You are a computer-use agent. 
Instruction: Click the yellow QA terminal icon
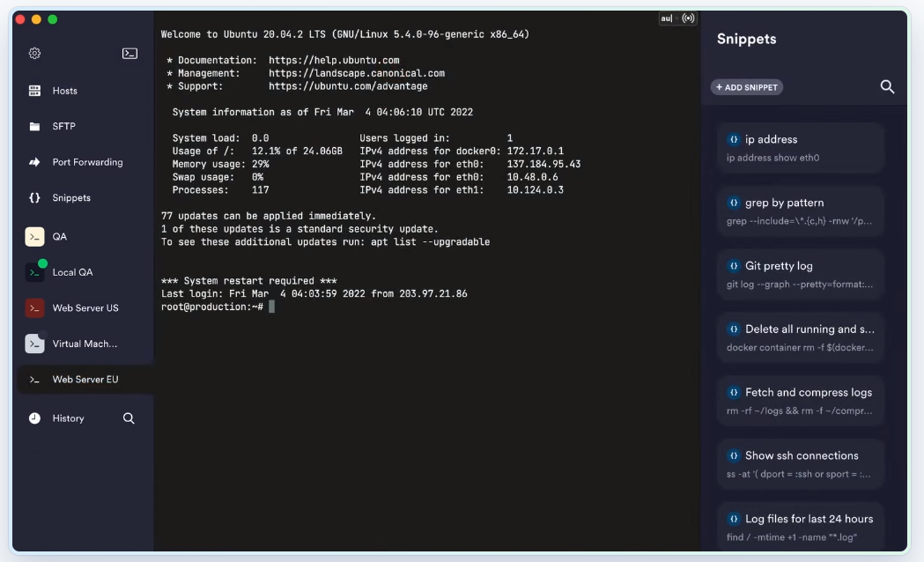[34, 237]
